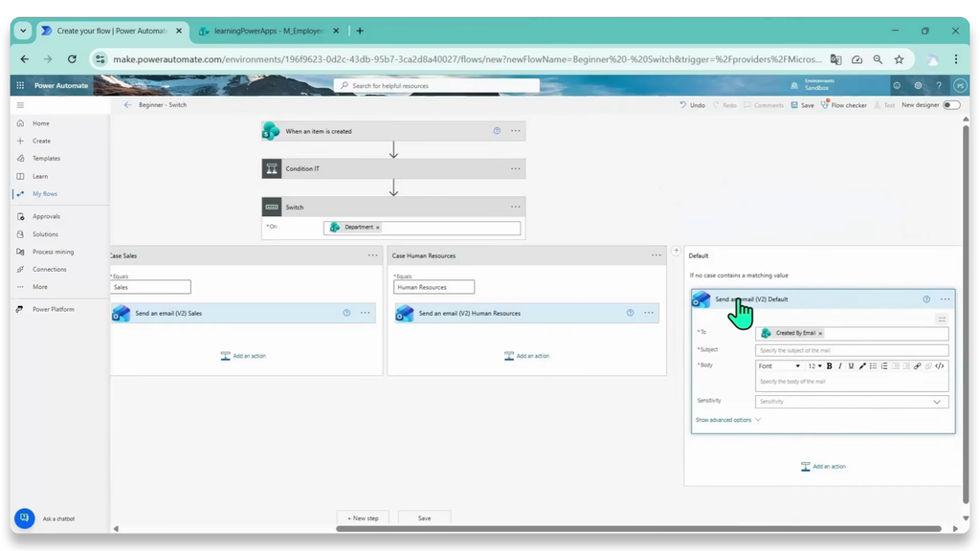
Task: Show more items with More in sidebar
Action: [x=40, y=287]
